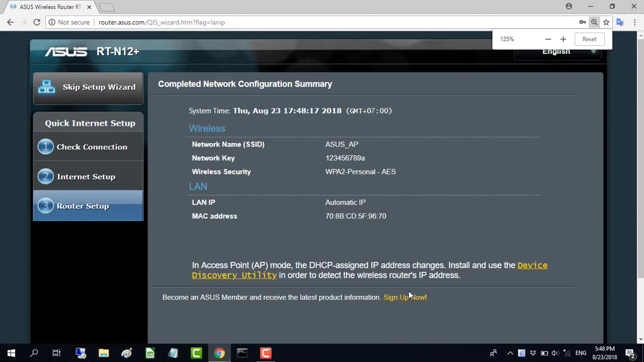This screenshot has width=644, height=362.
Task: Click the Wireless section heading
Action: coord(207,129)
